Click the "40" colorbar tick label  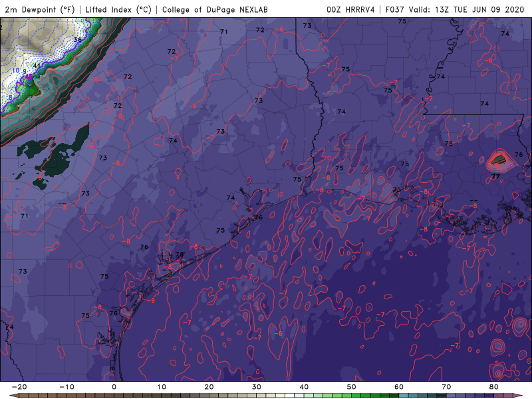(304, 387)
